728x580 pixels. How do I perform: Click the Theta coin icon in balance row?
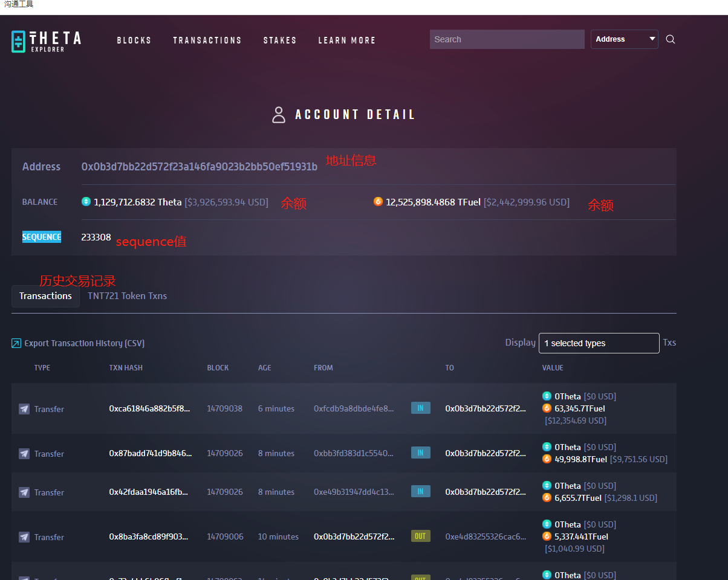click(x=86, y=202)
